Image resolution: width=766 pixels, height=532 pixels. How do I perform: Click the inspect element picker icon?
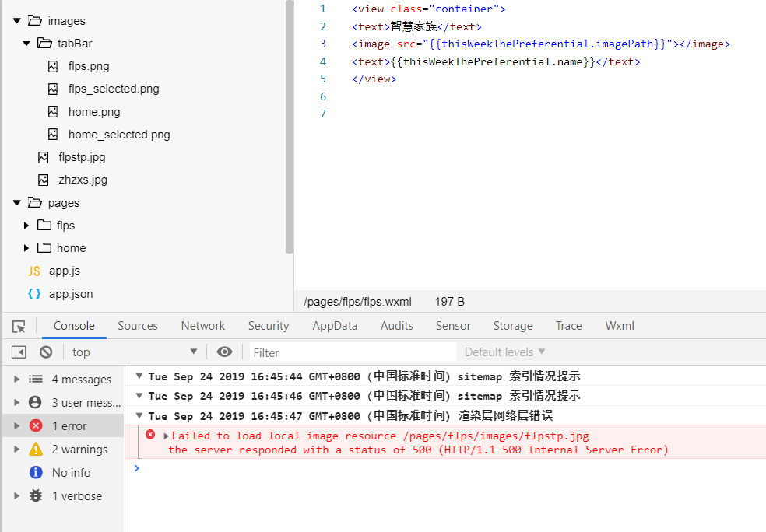coord(19,327)
